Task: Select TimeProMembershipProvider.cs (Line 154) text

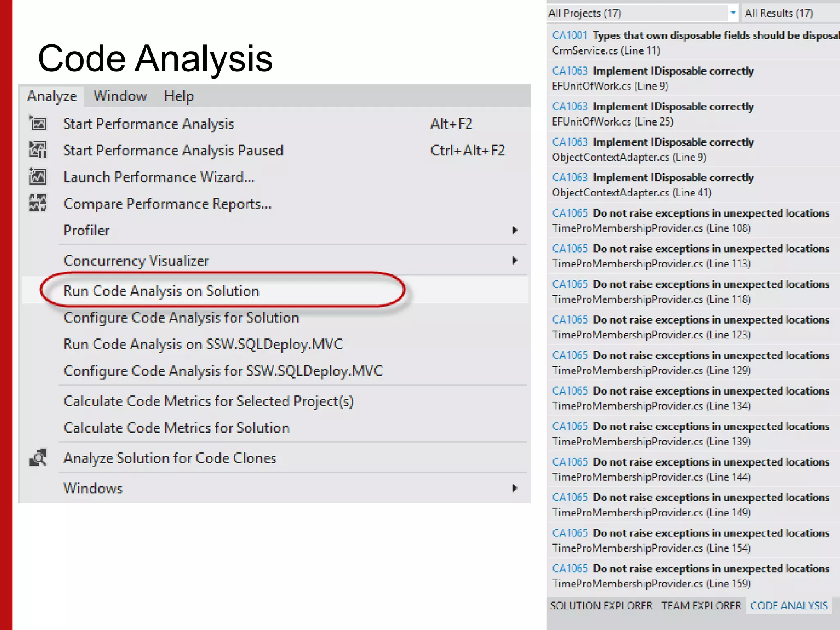Action: tap(651, 548)
